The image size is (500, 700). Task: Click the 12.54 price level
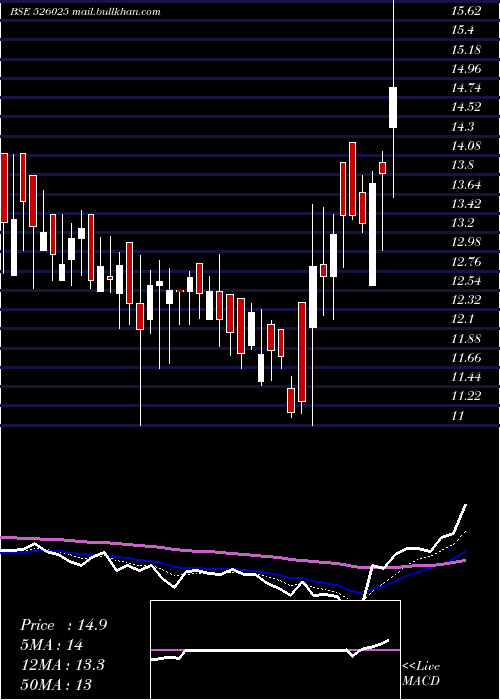[x=466, y=280]
